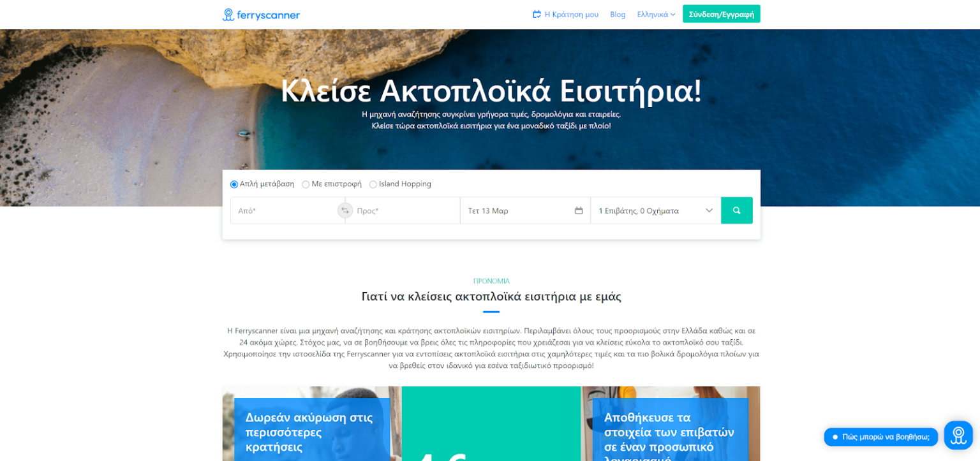Screen dimensions: 980x461
Task: Expand the Ελληνικά language dropdown
Action: click(x=656, y=14)
